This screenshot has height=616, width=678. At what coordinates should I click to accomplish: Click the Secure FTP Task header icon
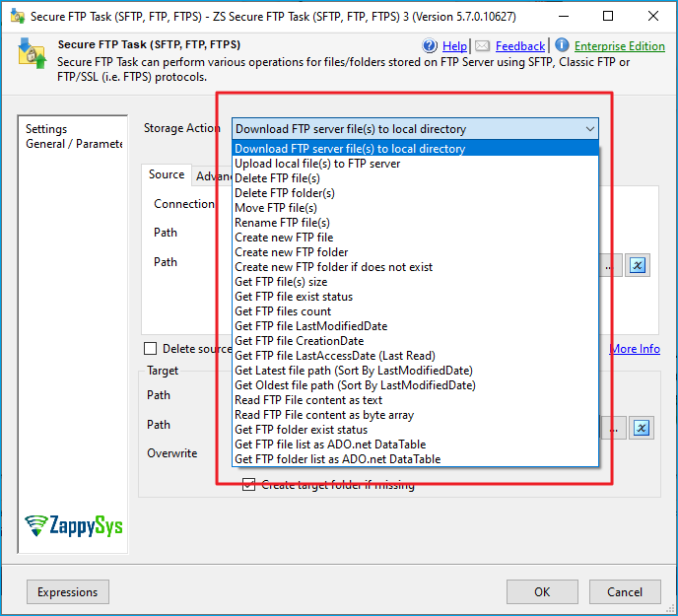[x=34, y=54]
